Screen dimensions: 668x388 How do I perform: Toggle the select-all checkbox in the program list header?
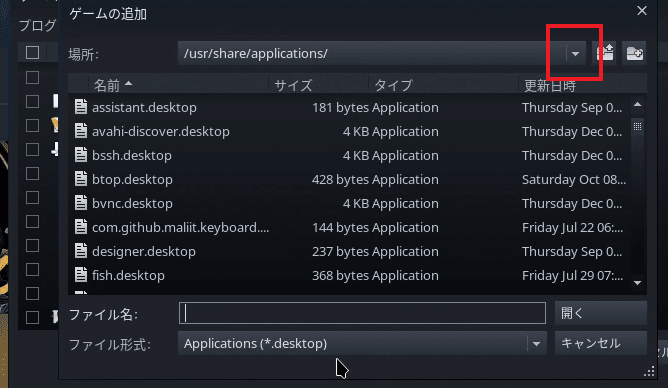pos(32,53)
